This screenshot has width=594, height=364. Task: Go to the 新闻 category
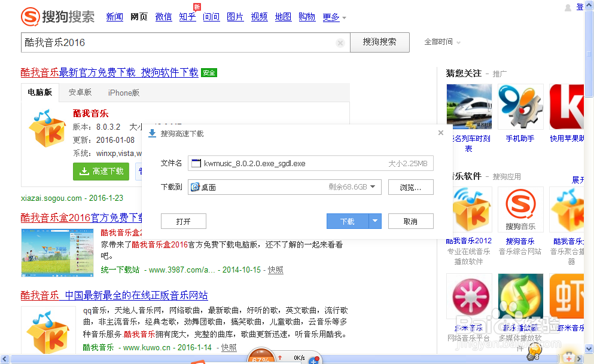click(x=114, y=17)
